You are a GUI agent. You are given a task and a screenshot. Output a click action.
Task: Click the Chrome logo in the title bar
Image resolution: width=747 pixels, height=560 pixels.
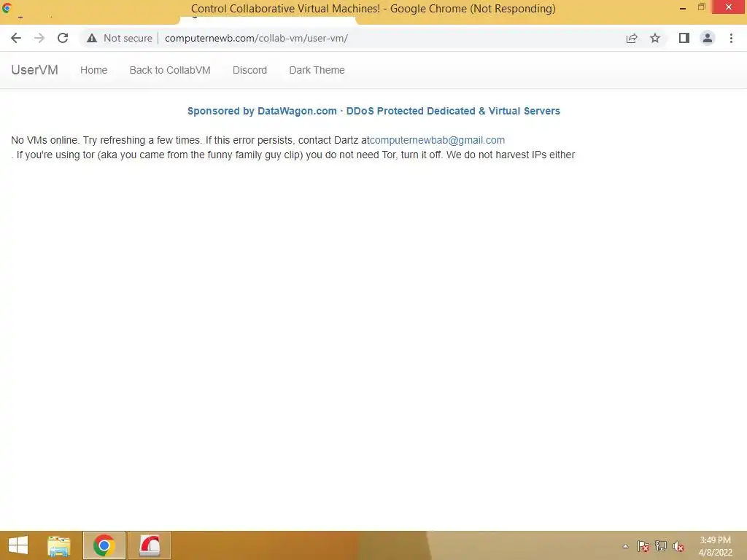(x=7, y=7)
